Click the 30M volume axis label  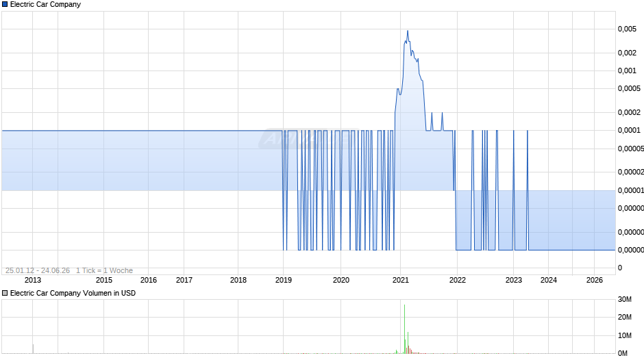pyautogui.click(x=625, y=299)
